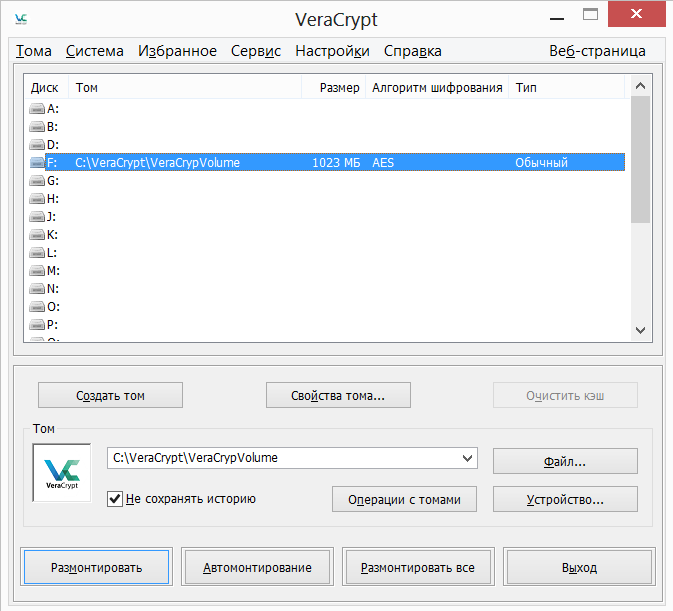Select drive H: icon in list
This screenshot has width=673, height=611.
click(x=37, y=199)
